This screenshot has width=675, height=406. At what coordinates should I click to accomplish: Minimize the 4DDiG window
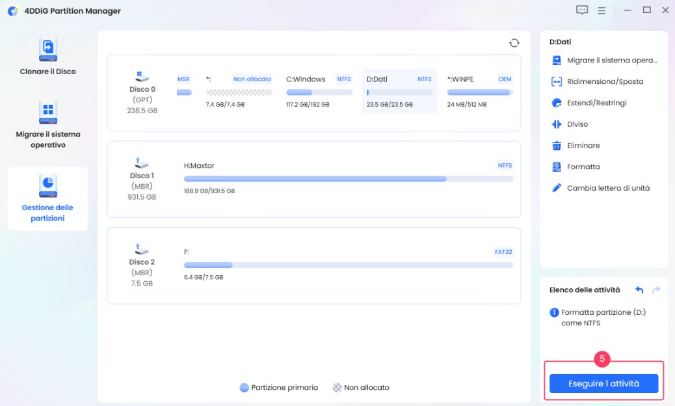627,10
